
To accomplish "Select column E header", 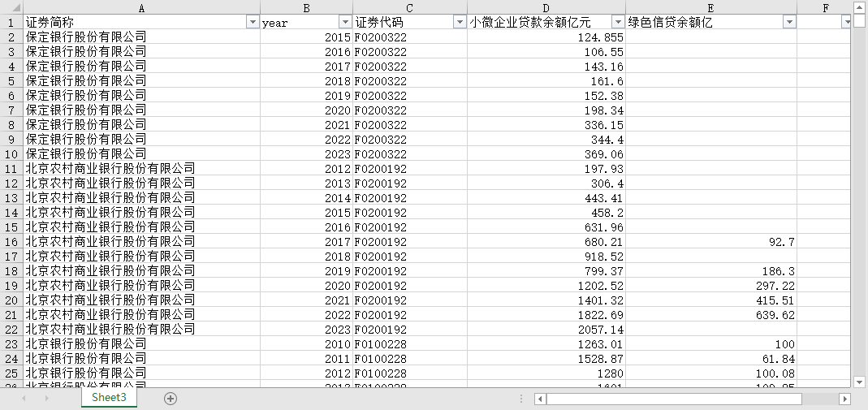I will pos(711,8).
